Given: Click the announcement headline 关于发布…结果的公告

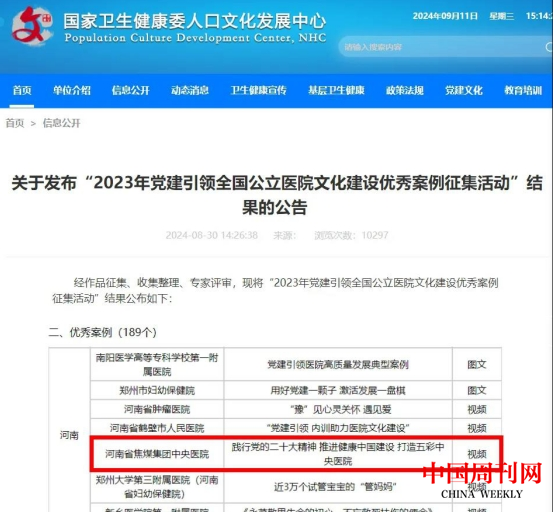Looking at the screenshot, I should pyautogui.click(x=277, y=195).
